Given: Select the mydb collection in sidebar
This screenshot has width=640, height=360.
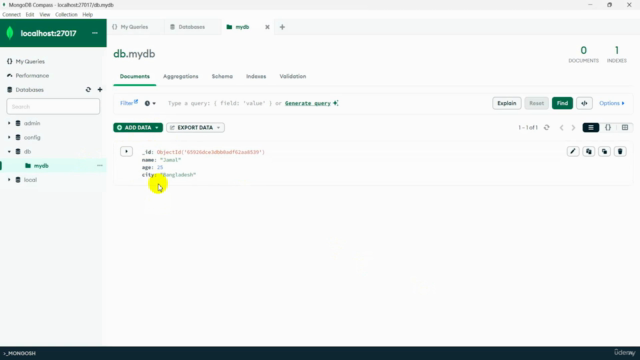Looking at the screenshot, I should pyautogui.click(x=41, y=166).
